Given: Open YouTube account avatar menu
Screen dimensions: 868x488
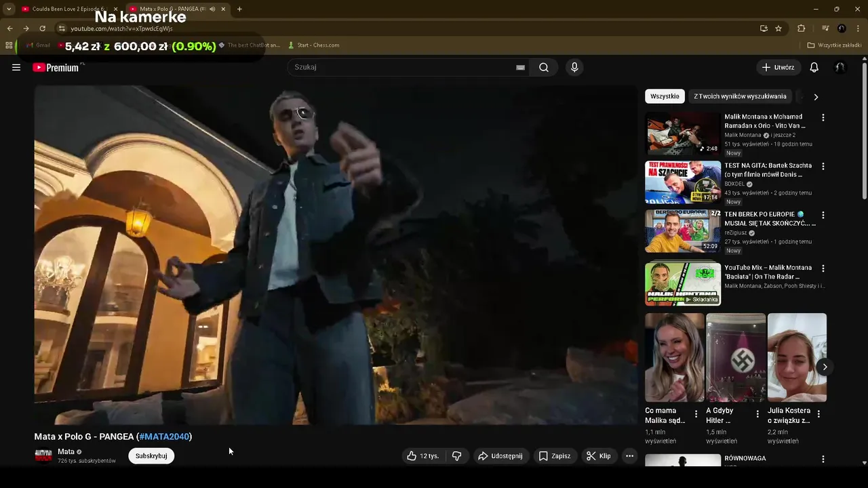Looking at the screenshot, I should click(840, 67).
